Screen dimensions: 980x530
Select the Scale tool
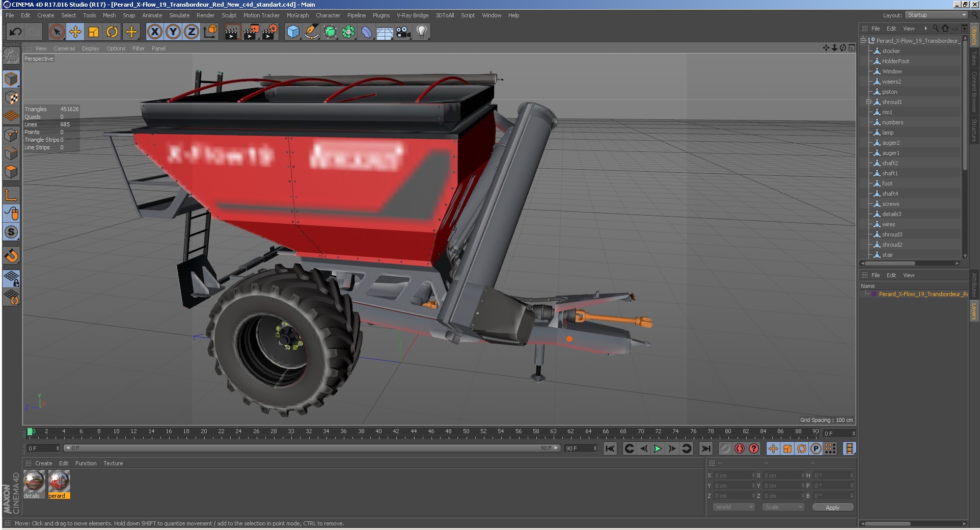point(94,32)
